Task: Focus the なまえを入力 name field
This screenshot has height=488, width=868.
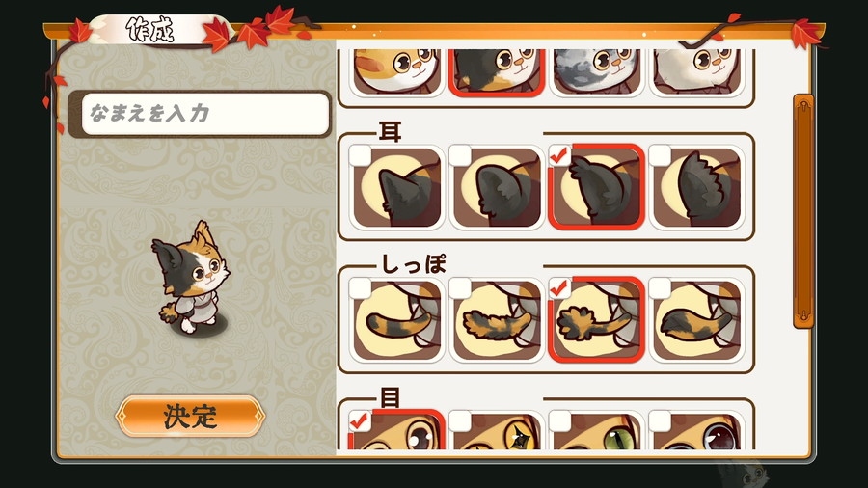Action: (x=205, y=114)
